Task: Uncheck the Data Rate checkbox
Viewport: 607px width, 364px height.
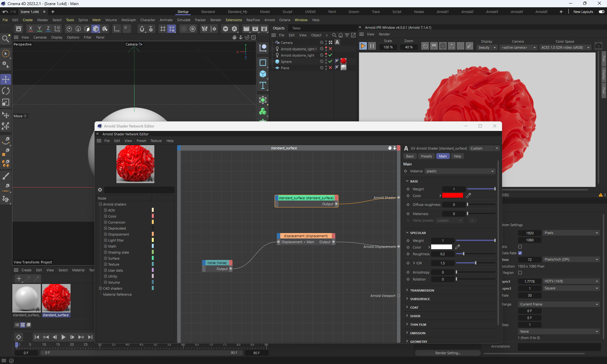Action: point(520,253)
